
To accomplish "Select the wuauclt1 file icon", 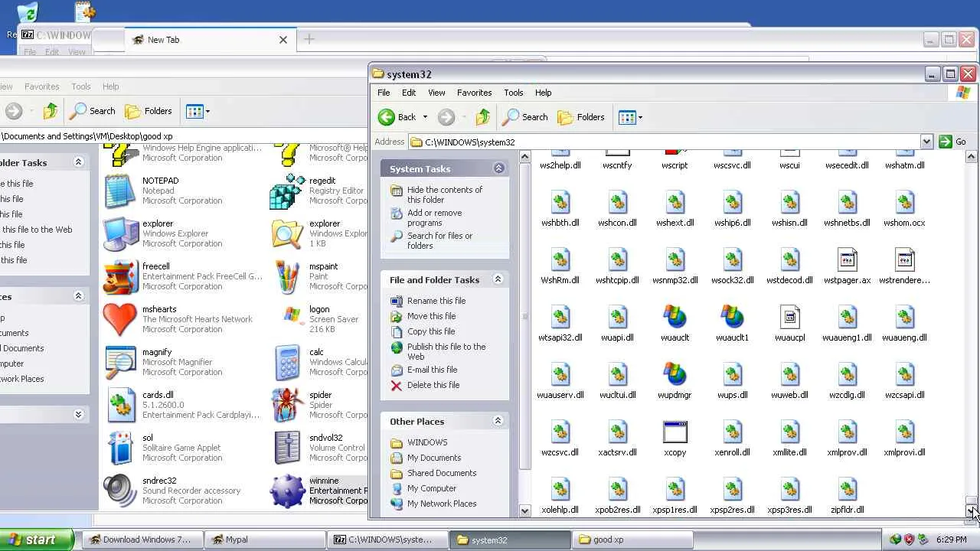I will 732,318.
